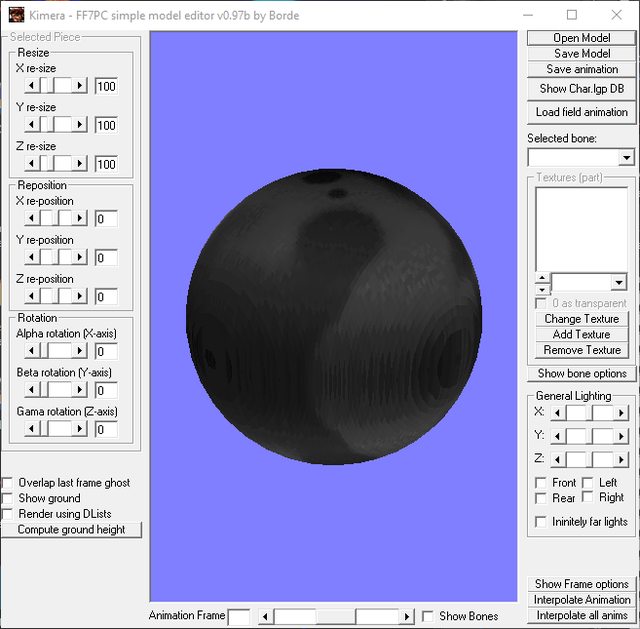Click the X re-size value field
640x629 pixels.
(x=106, y=86)
